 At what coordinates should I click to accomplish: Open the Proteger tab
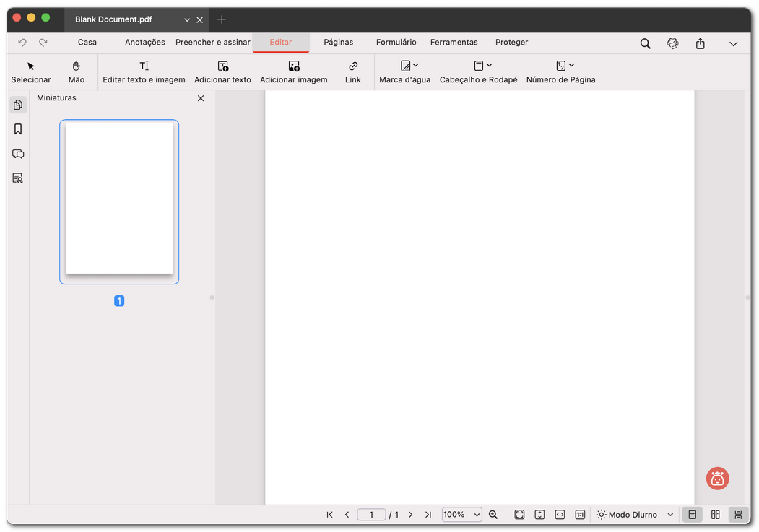[511, 42]
